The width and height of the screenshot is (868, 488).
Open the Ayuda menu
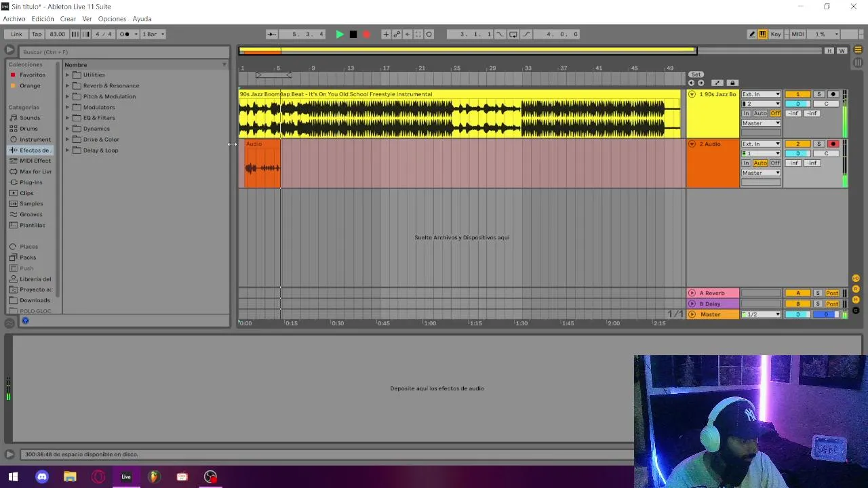point(142,19)
